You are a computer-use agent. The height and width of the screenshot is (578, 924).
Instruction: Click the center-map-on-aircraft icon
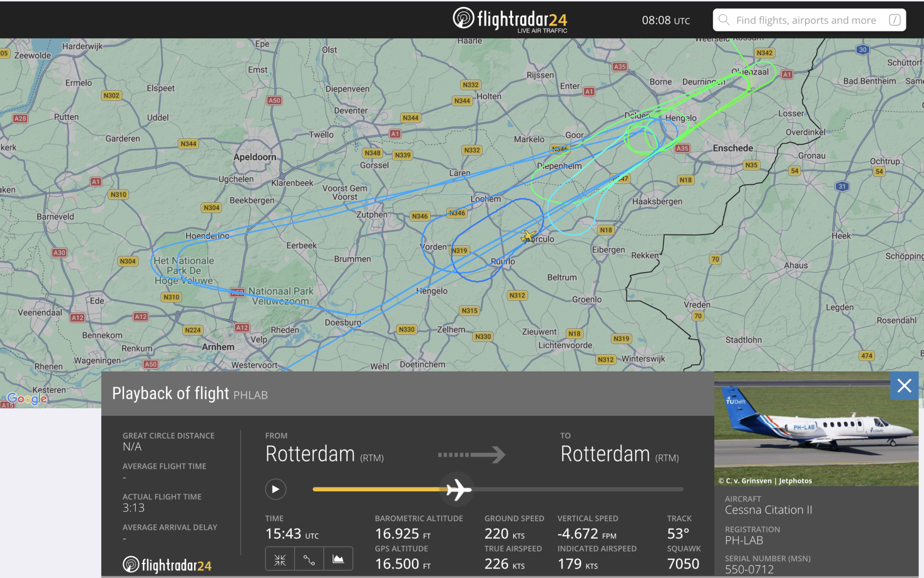pos(280,560)
